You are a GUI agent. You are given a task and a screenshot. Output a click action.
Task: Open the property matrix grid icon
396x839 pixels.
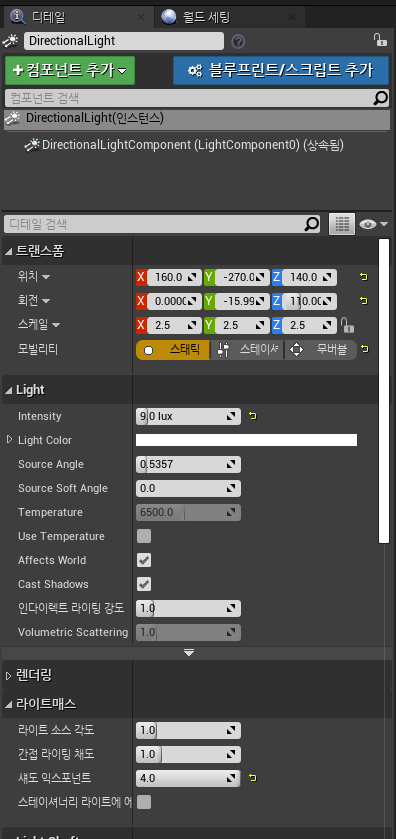(x=342, y=225)
